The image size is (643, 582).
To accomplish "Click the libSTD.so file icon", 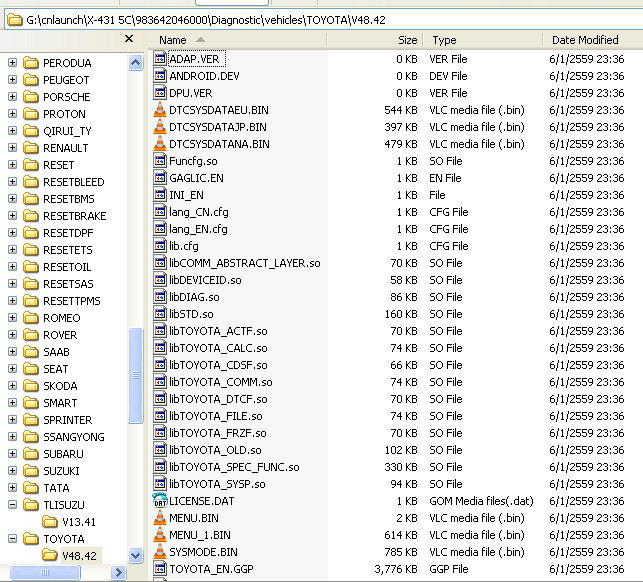I will click(160, 314).
